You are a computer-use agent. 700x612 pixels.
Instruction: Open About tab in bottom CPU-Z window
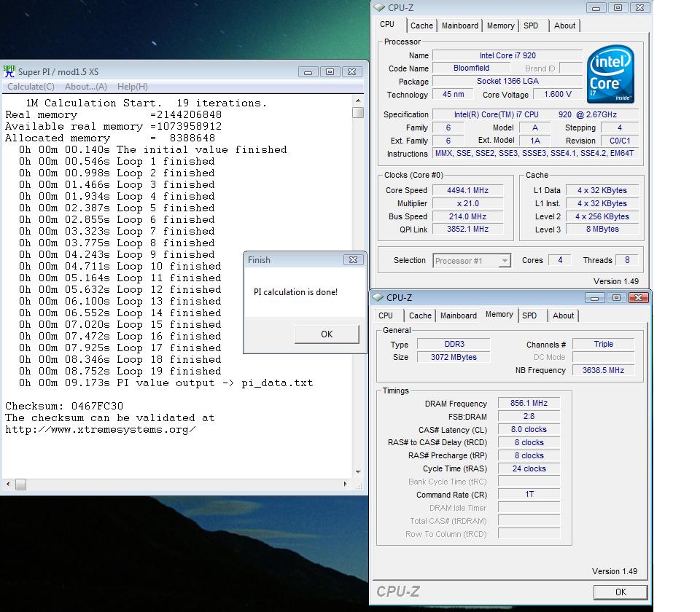[564, 315]
